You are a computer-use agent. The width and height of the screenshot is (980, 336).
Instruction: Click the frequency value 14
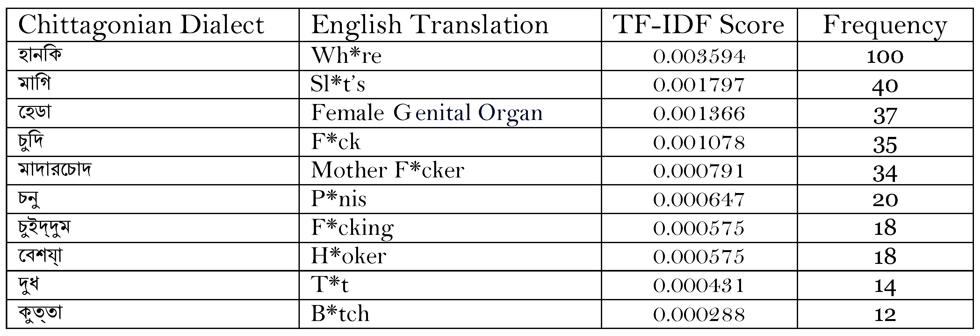[885, 286]
